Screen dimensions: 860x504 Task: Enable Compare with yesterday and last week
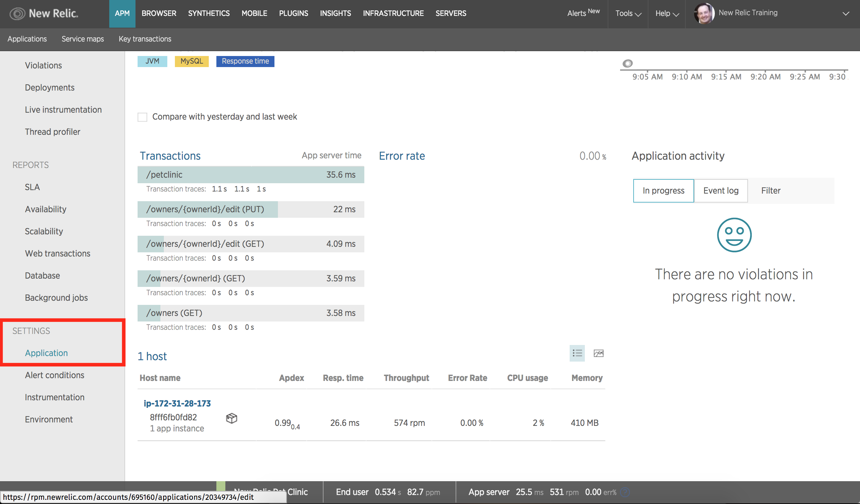coord(142,117)
